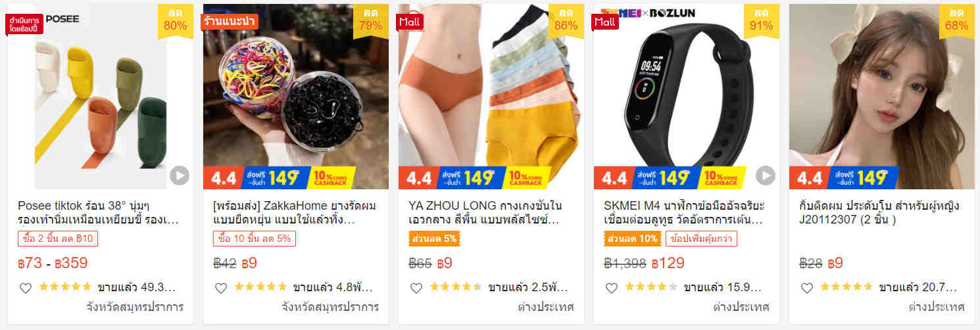Tap heart icon on YA ZHOU LONG underwear
Image resolution: width=980 pixels, height=330 pixels.
416,287
